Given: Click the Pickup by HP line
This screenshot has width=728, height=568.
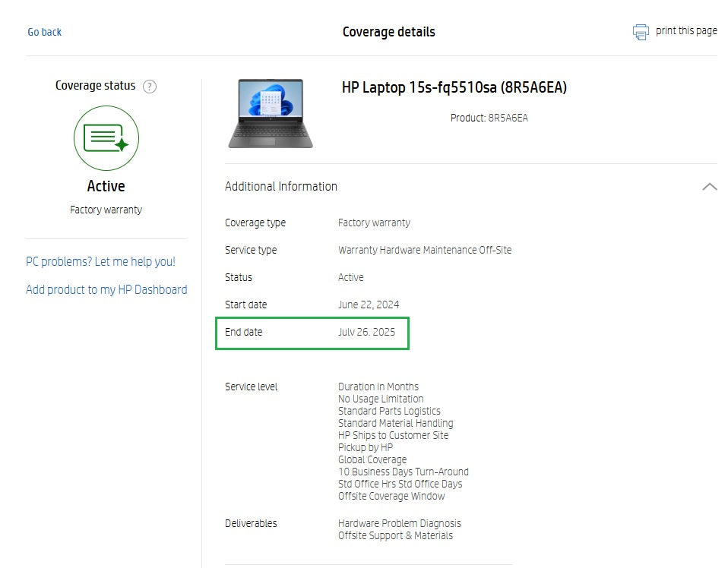Looking at the screenshot, I should (366, 447).
